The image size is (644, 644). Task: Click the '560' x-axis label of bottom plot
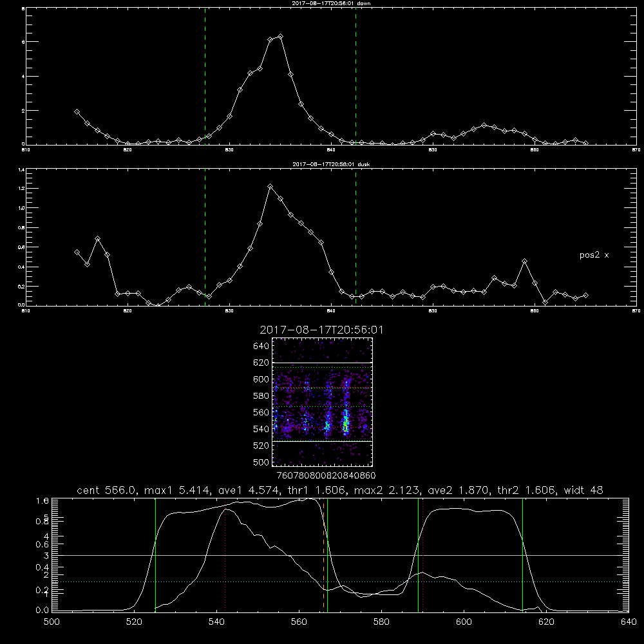[x=299, y=622]
